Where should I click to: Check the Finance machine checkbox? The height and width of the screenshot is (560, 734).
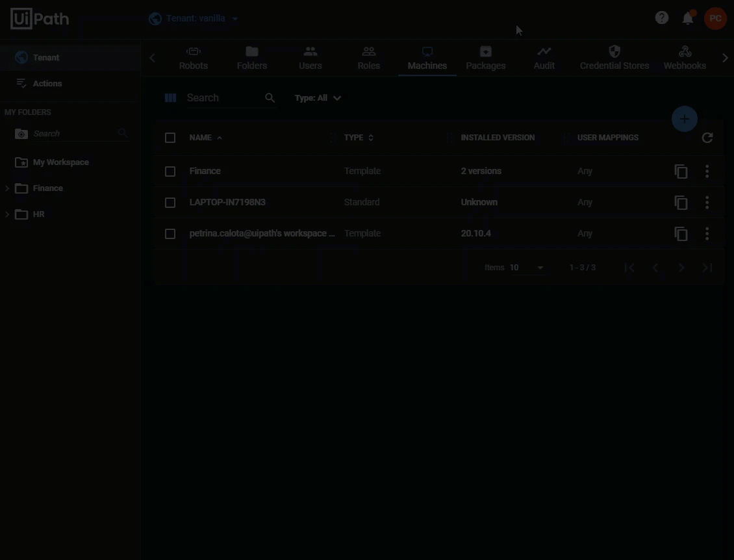[x=170, y=172]
